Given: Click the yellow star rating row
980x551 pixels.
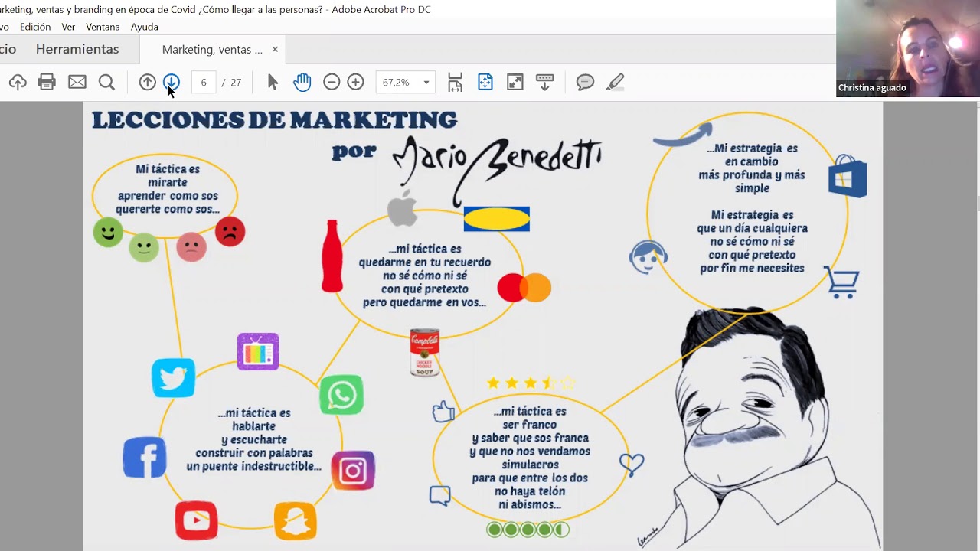Looking at the screenshot, I should [530, 383].
